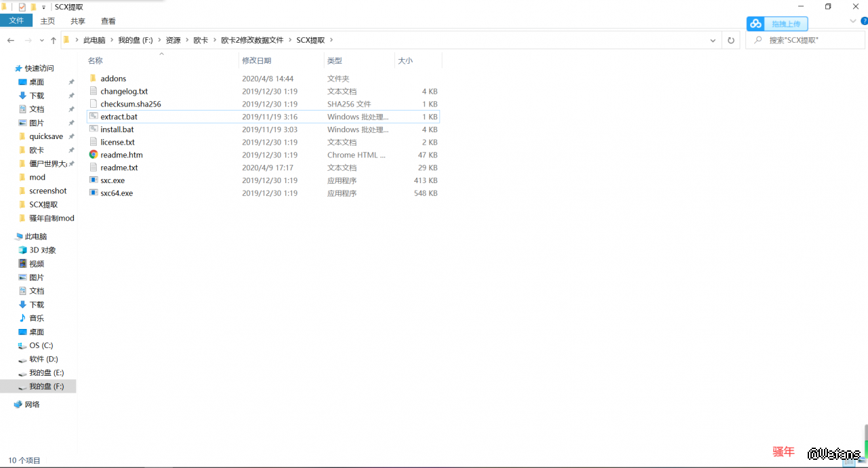Select 此电脑 in navigation pane

tap(36, 237)
